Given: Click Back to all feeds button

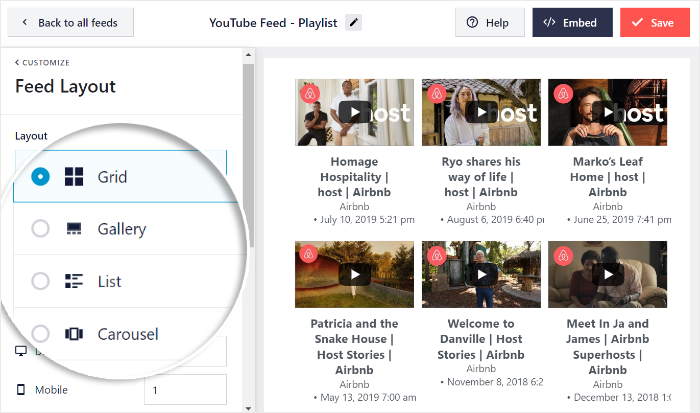Looking at the screenshot, I should pos(69,22).
